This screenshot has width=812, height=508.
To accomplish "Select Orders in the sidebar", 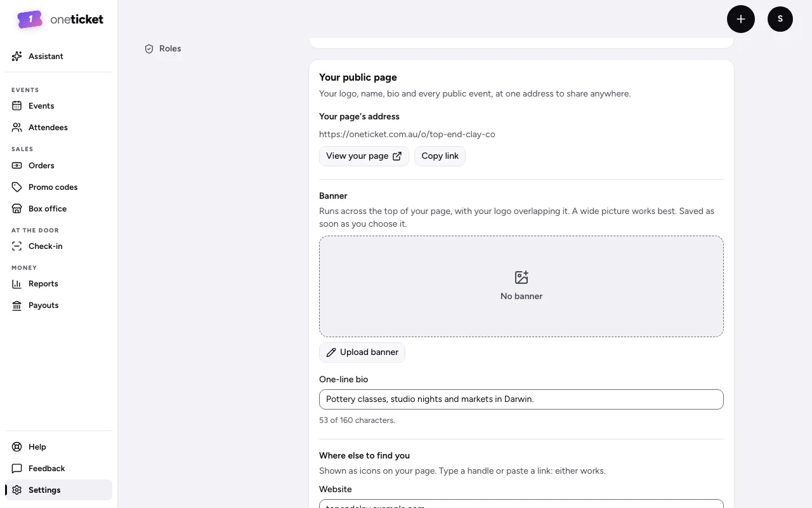I will (x=58, y=166).
